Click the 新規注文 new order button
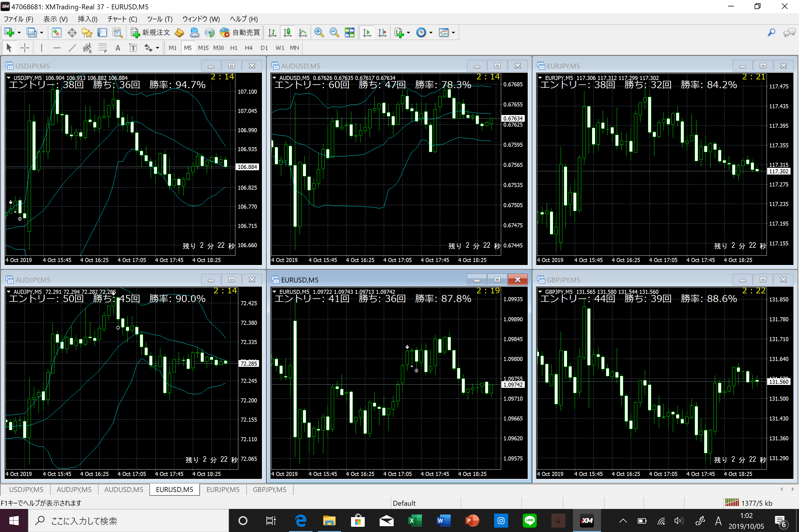The image size is (799, 532). pos(151,33)
